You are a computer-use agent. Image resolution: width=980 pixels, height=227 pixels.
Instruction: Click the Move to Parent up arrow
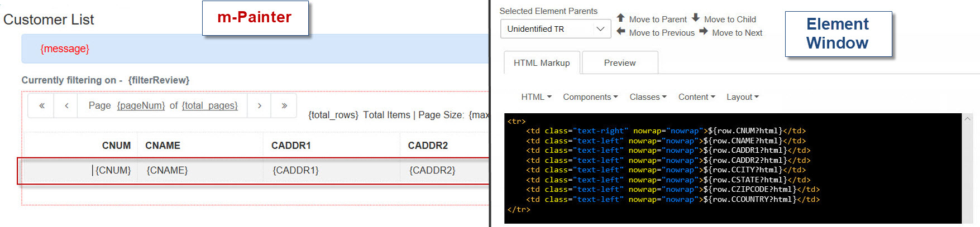pyautogui.click(x=620, y=18)
